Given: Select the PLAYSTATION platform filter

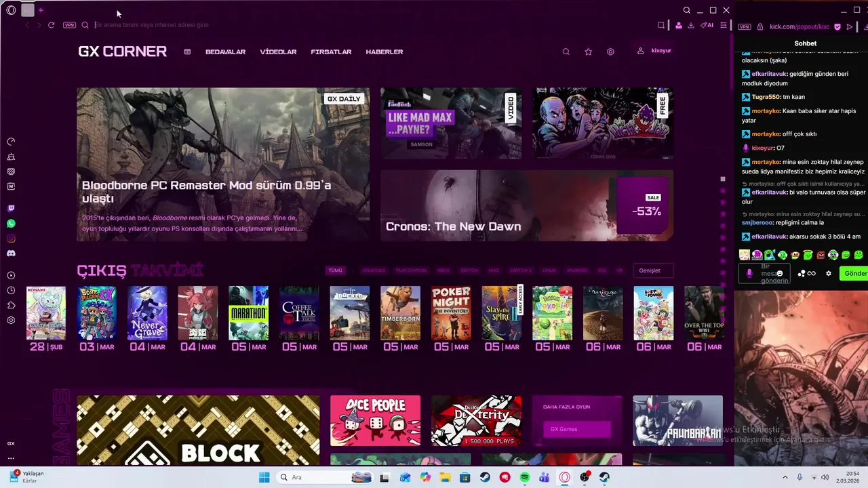Looking at the screenshot, I should point(412,270).
